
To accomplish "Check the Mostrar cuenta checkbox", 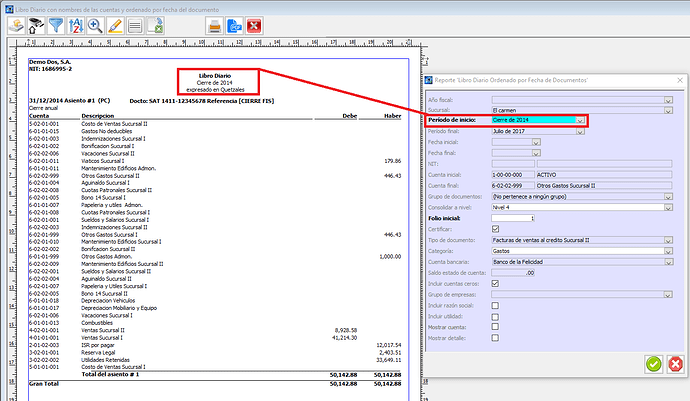I will 496,327.
